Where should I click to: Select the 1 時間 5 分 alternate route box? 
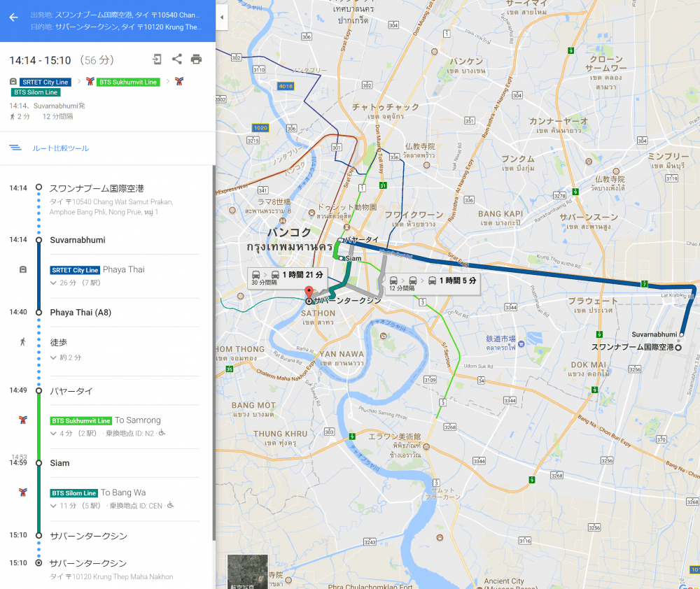[433, 284]
